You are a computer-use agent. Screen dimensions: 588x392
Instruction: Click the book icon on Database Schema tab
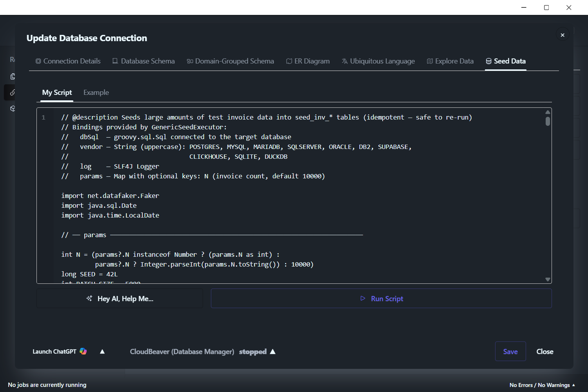coord(115,61)
